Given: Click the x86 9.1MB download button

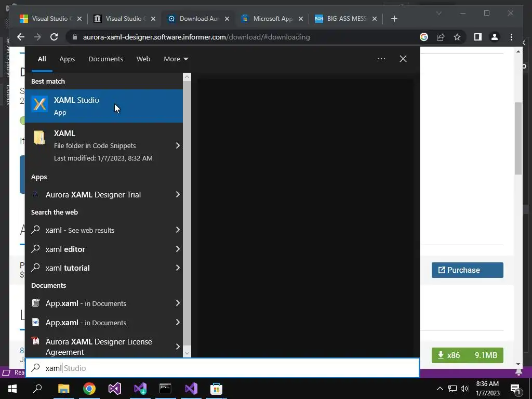Looking at the screenshot, I should click(467, 355).
